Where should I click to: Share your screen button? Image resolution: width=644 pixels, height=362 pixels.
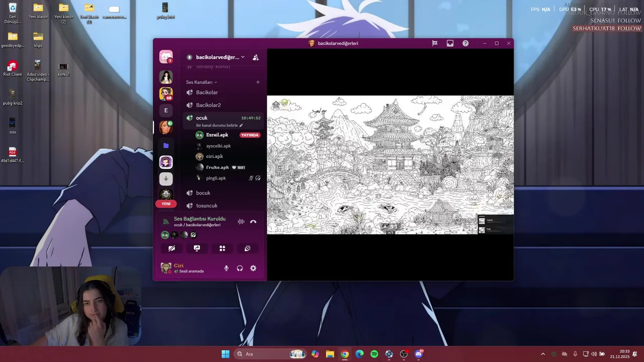pyautogui.click(x=197, y=248)
